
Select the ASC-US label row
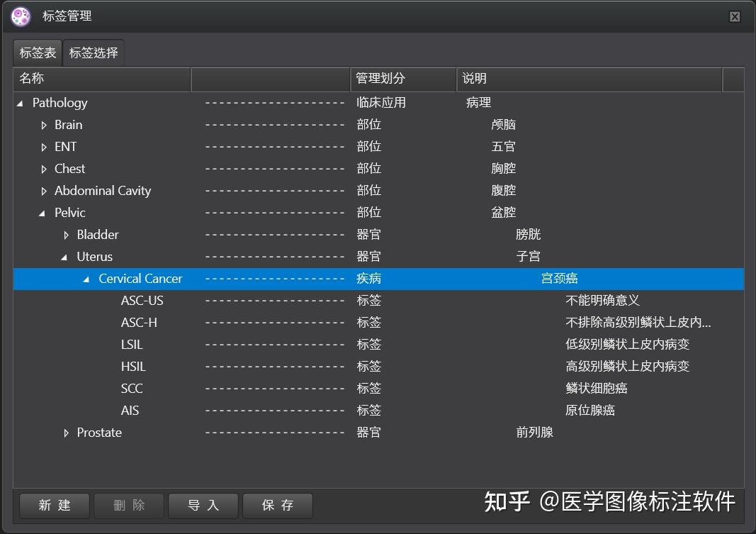[x=142, y=301]
